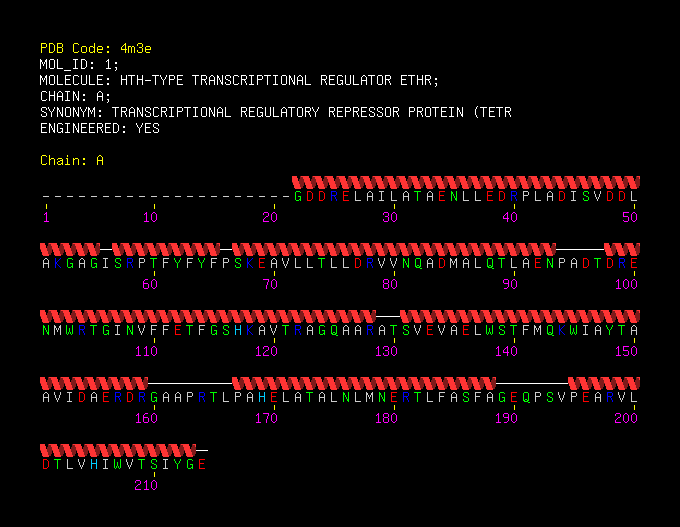
Task: Click the helix ribbon above residues 22-50
Action: (x=466, y=182)
